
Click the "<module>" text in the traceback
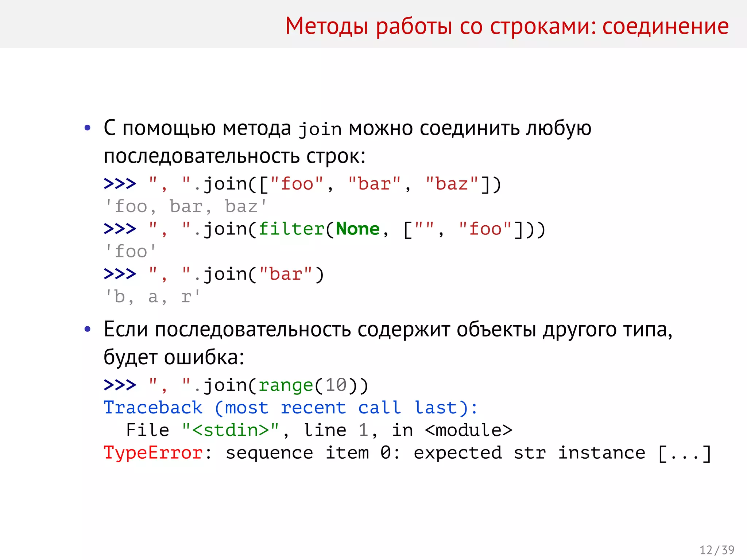coord(469,431)
